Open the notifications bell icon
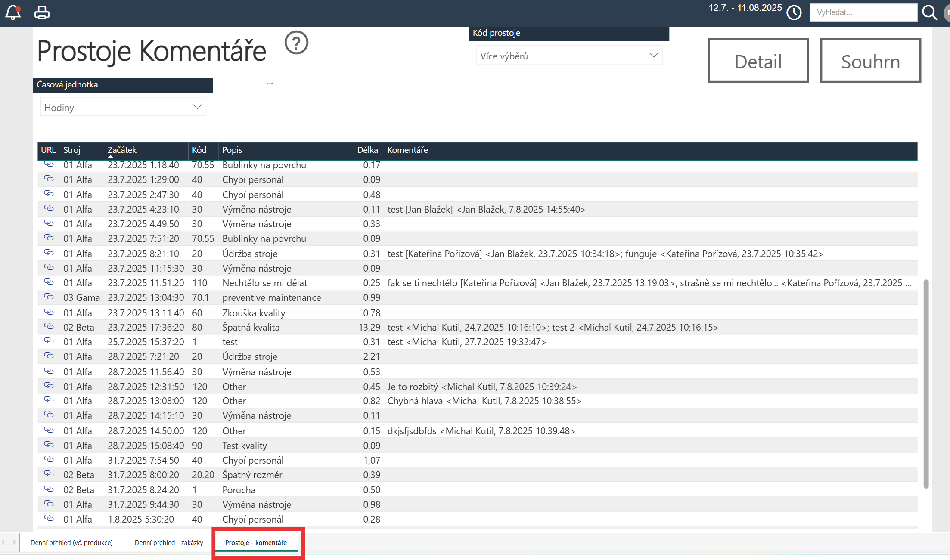This screenshot has height=560, width=950. click(13, 12)
